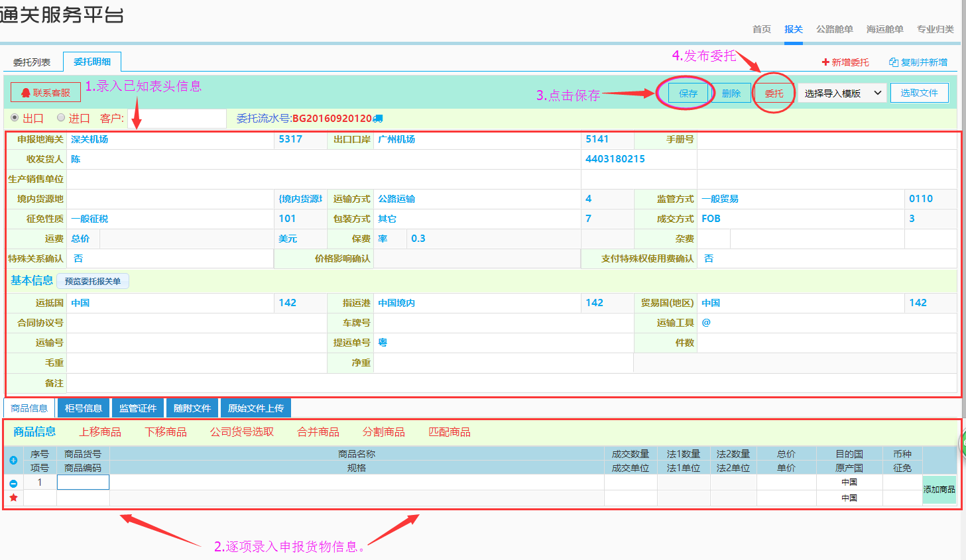
Task: Open 公路舱单 in the top navigation
Action: [x=834, y=29]
